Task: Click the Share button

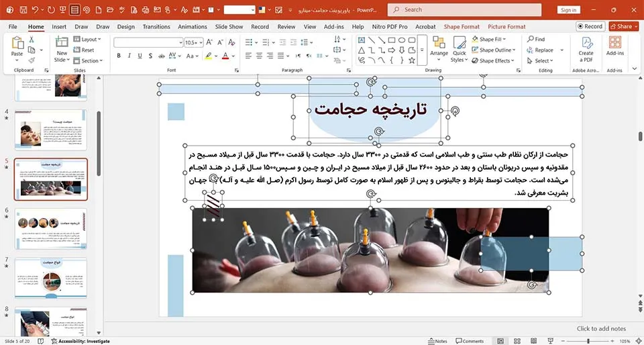Action: (623, 26)
